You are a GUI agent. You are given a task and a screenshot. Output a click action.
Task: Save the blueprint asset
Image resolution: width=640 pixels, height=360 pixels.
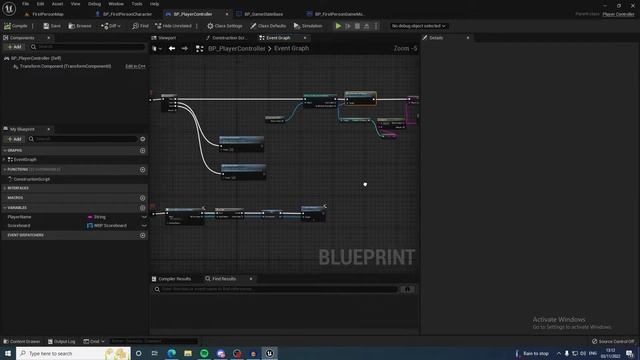click(51, 26)
